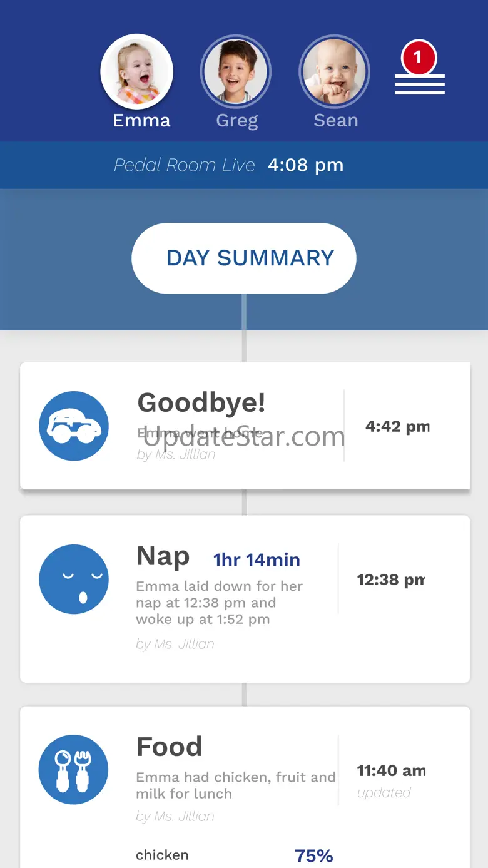The width and height of the screenshot is (488, 868).
Task: Tap the 4:42 pm Goodbye timestamp
Action: (397, 427)
